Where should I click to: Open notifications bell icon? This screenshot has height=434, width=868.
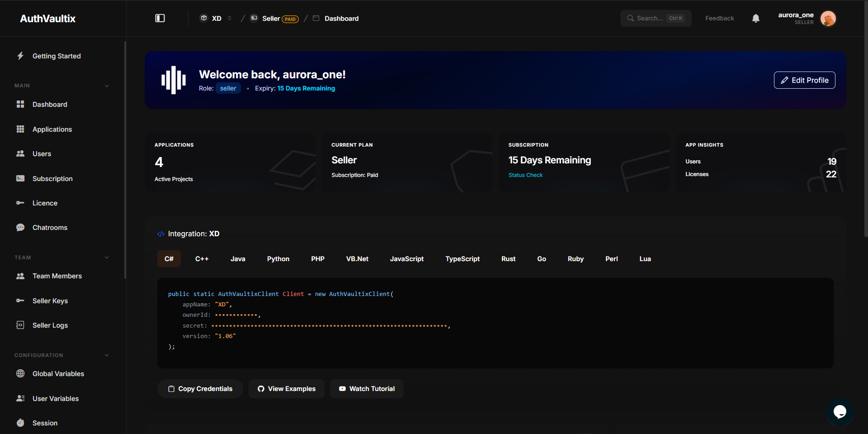coord(756,18)
